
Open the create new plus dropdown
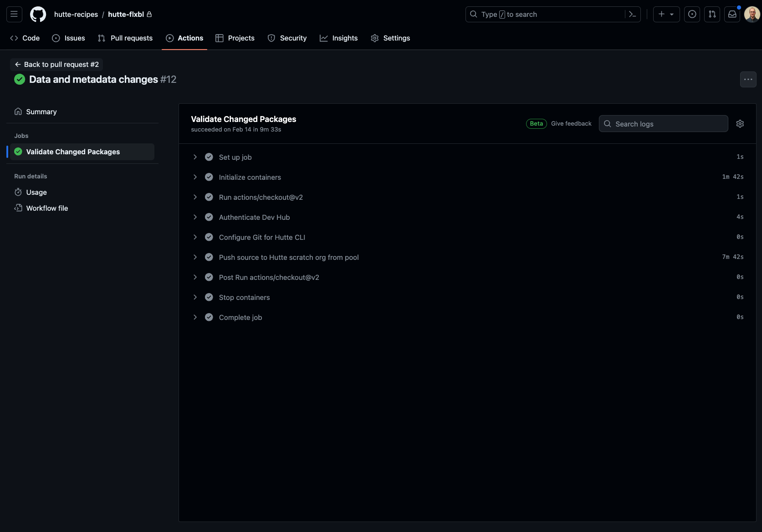click(666, 14)
